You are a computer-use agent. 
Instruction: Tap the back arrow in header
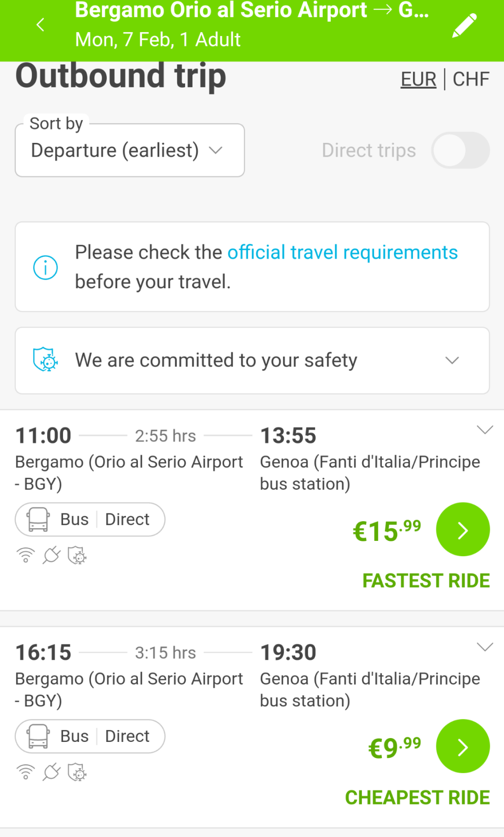(x=40, y=25)
